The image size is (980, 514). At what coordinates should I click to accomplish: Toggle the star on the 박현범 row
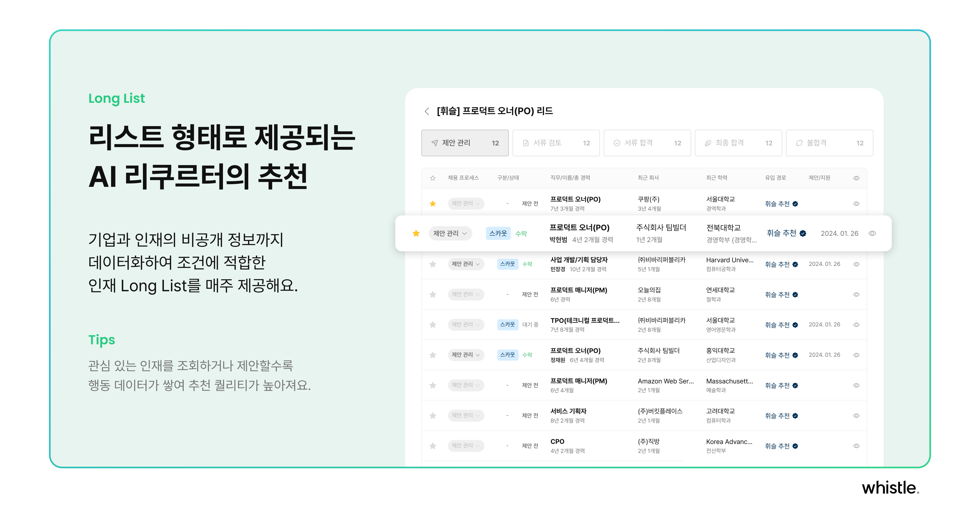[416, 233]
